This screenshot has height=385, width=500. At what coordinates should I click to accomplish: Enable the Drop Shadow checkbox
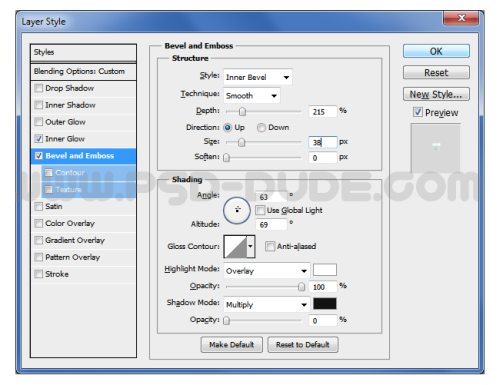click(39, 88)
